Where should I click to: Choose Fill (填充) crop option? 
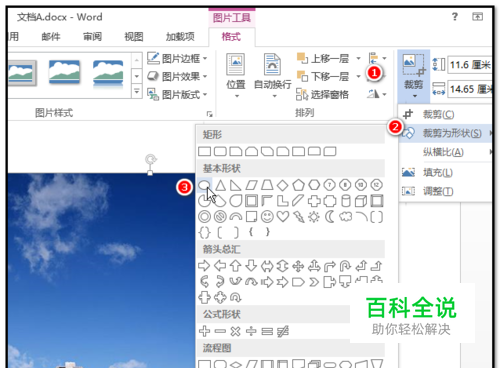pos(446,173)
